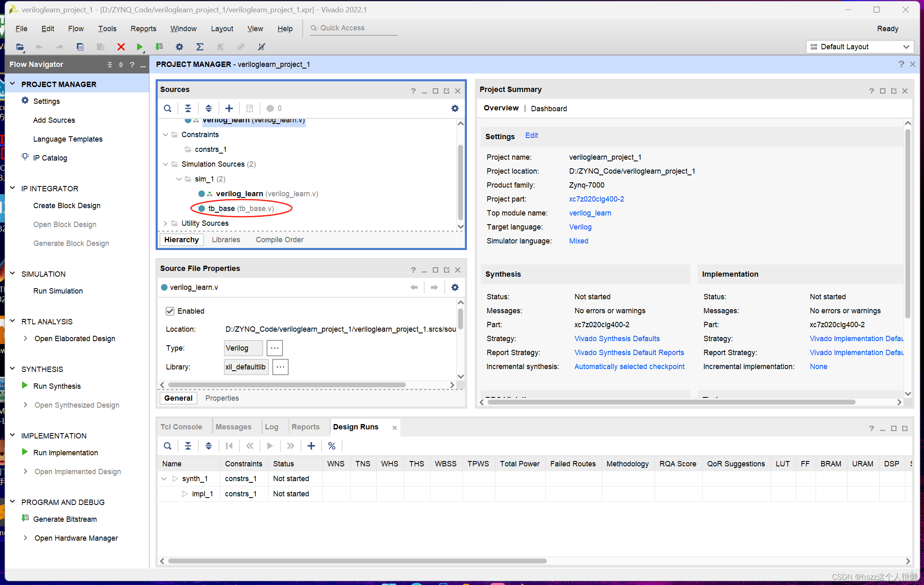Switch to the Compile Order tab

pos(279,240)
